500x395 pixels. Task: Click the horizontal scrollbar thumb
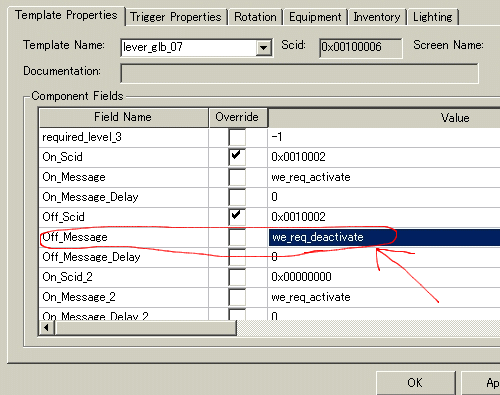[x=146, y=328]
